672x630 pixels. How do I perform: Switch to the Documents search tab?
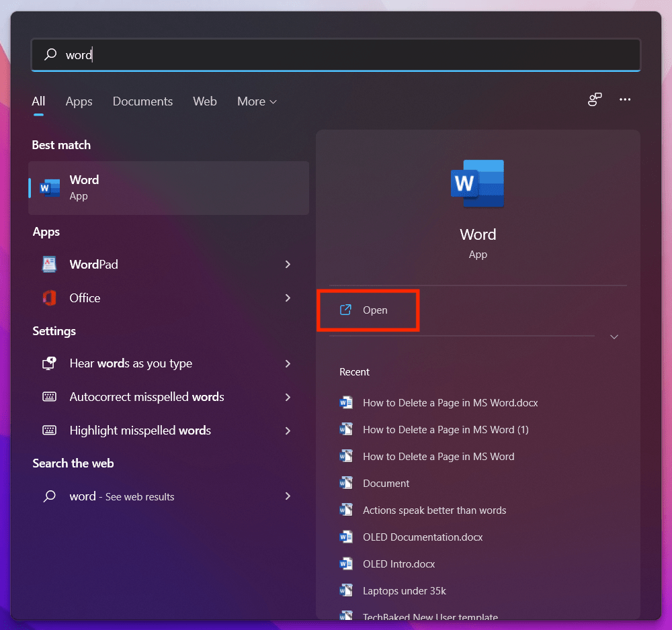click(142, 101)
